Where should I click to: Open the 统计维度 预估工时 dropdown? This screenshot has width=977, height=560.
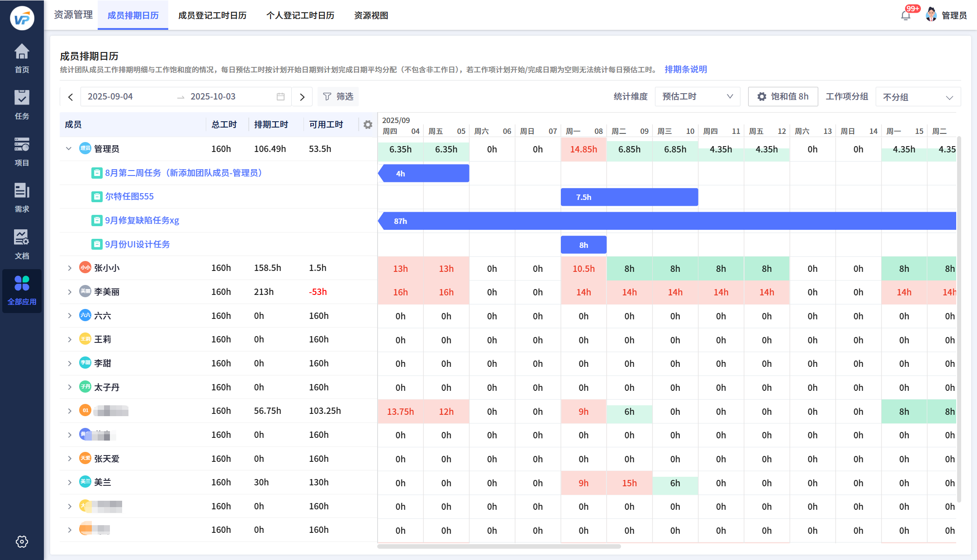tap(697, 96)
